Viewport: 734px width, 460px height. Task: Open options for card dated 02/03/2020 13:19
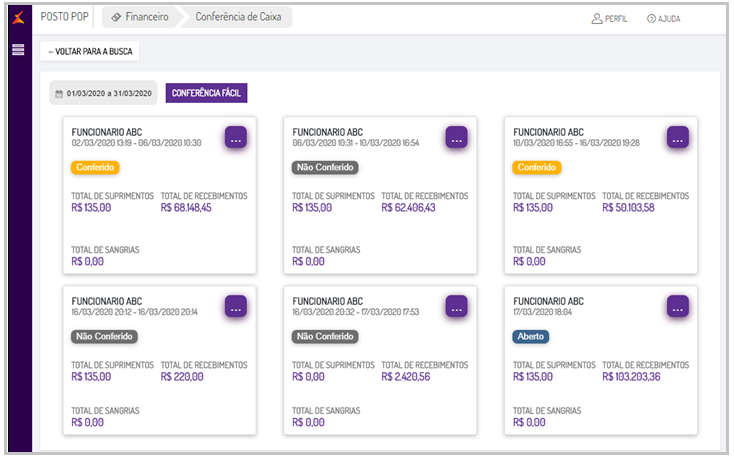tap(236, 138)
